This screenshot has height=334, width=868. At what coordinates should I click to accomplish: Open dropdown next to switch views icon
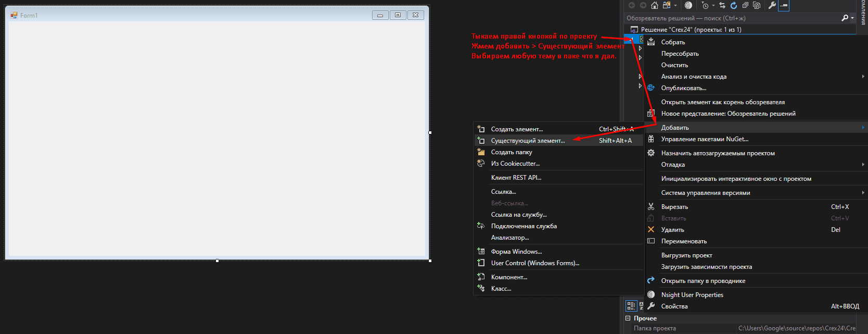675,5
